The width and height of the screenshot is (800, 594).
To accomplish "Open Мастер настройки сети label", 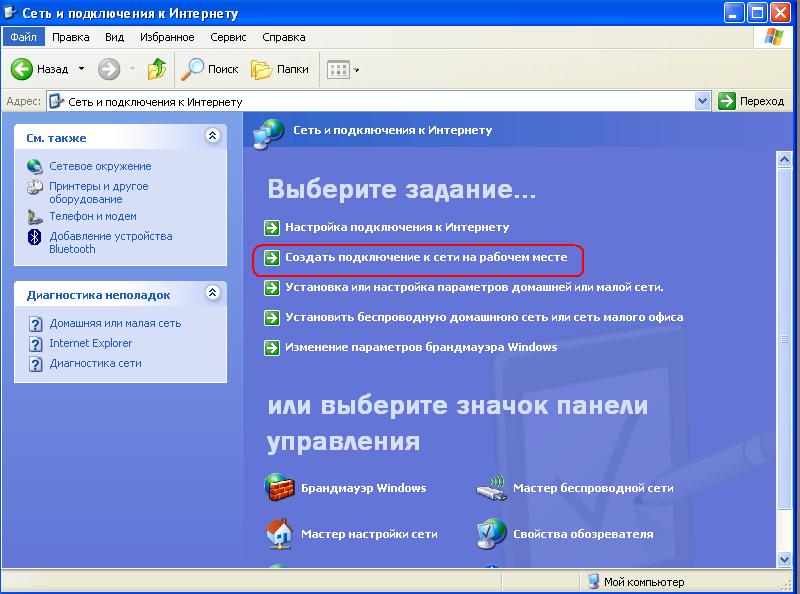I will click(369, 534).
